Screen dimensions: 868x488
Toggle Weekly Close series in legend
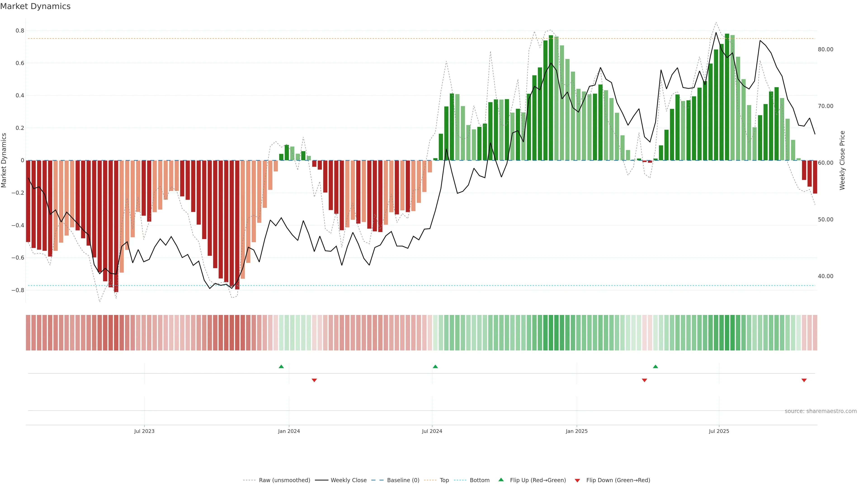pyautogui.click(x=348, y=480)
